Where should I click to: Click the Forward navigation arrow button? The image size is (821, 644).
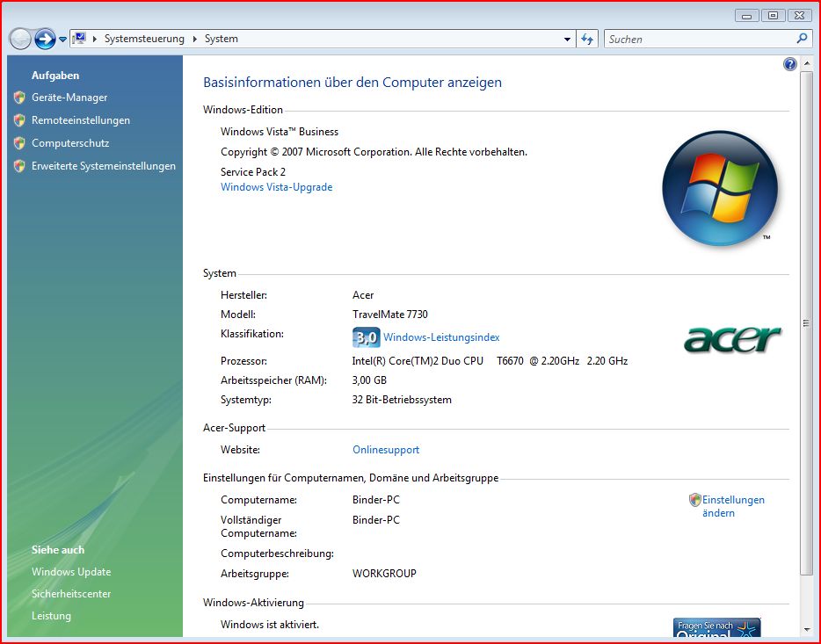click(x=45, y=39)
